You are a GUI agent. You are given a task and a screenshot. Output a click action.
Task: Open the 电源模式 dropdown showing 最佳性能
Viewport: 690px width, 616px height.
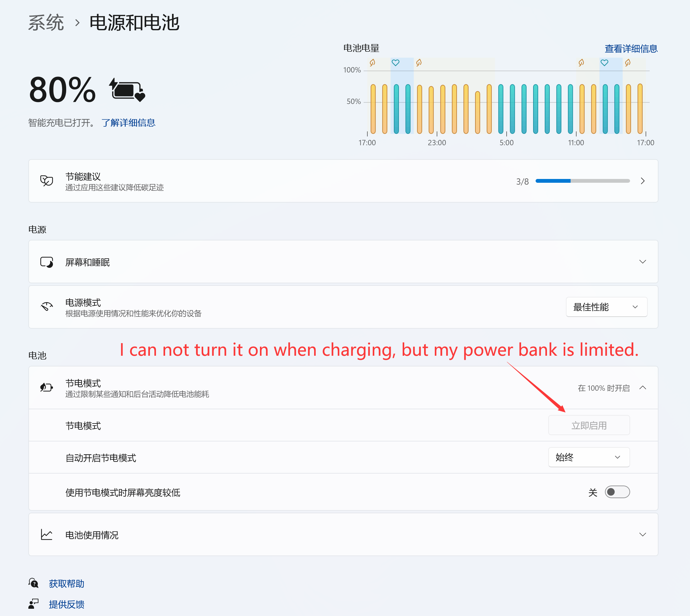[x=606, y=307]
